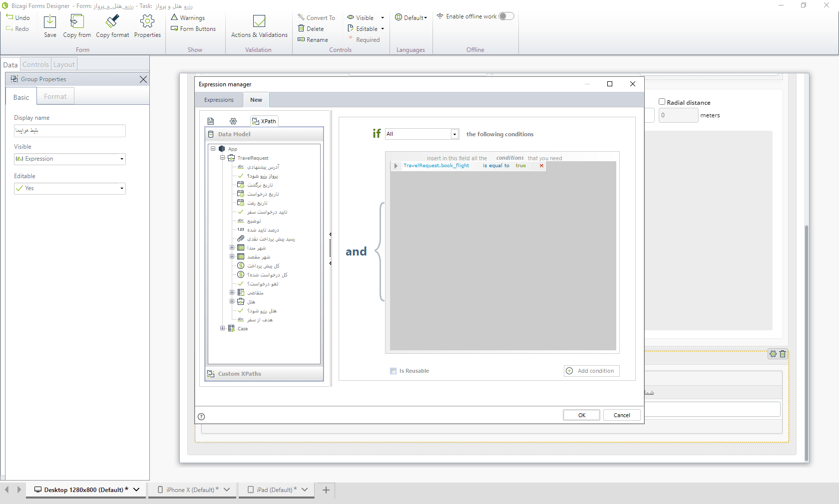Switch to iPad (Default) layout tab
839x504 pixels.
[x=276, y=490]
